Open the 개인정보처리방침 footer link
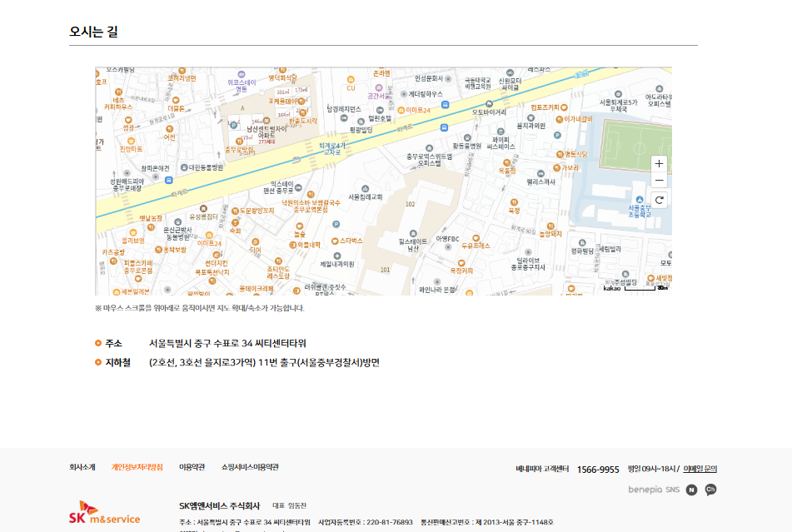Image resolution: width=792 pixels, height=532 pixels. (137, 467)
